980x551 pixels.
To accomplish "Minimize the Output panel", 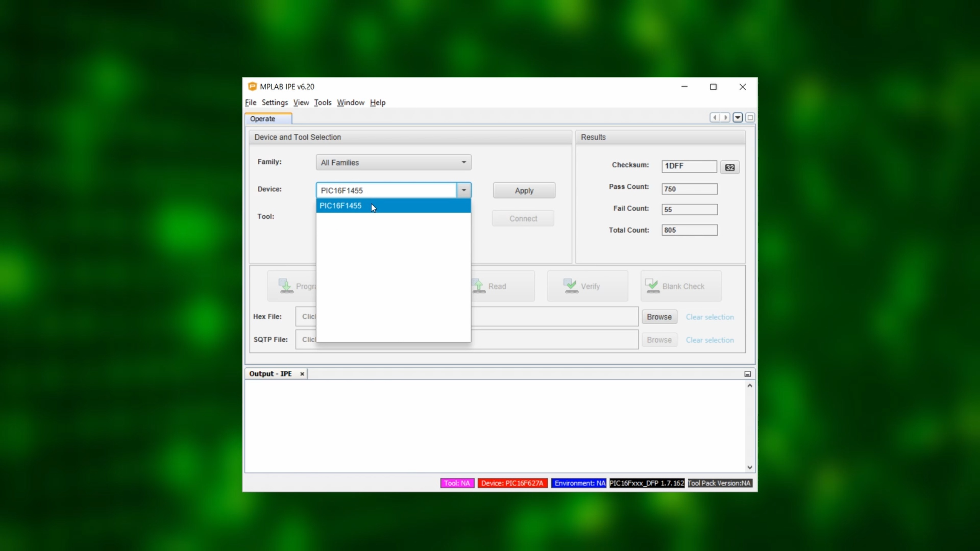I will pyautogui.click(x=747, y=374).
